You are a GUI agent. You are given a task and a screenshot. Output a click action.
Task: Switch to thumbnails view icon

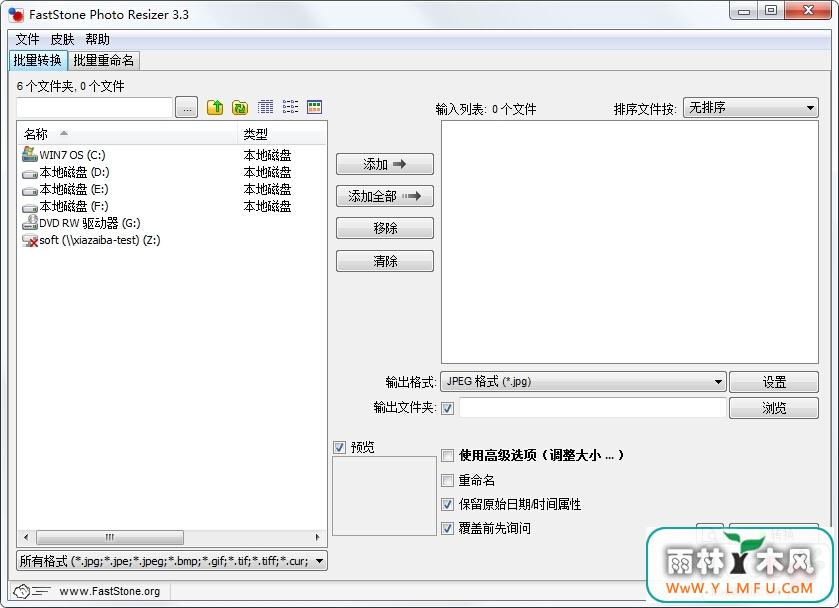pyautogui.click(x=315, y=107)
